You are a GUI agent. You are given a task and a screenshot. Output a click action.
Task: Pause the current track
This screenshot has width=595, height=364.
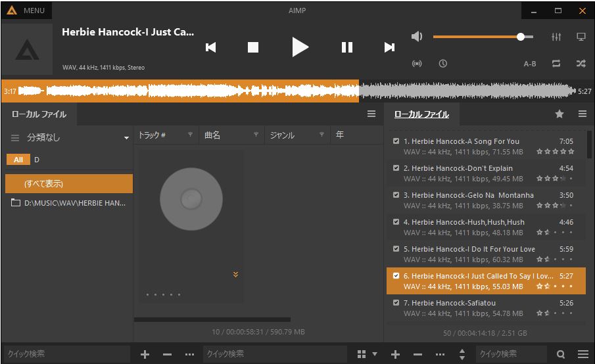click(347, 47)
